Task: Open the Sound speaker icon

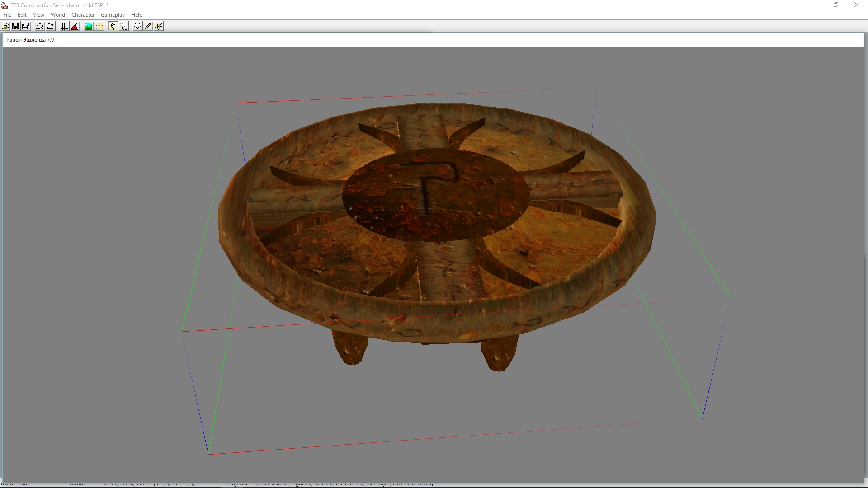Action: pyautogui.click(x=158, y=26)
